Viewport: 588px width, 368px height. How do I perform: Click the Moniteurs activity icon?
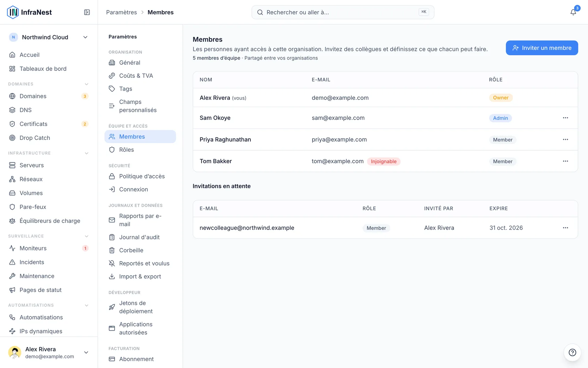(12, 248)
